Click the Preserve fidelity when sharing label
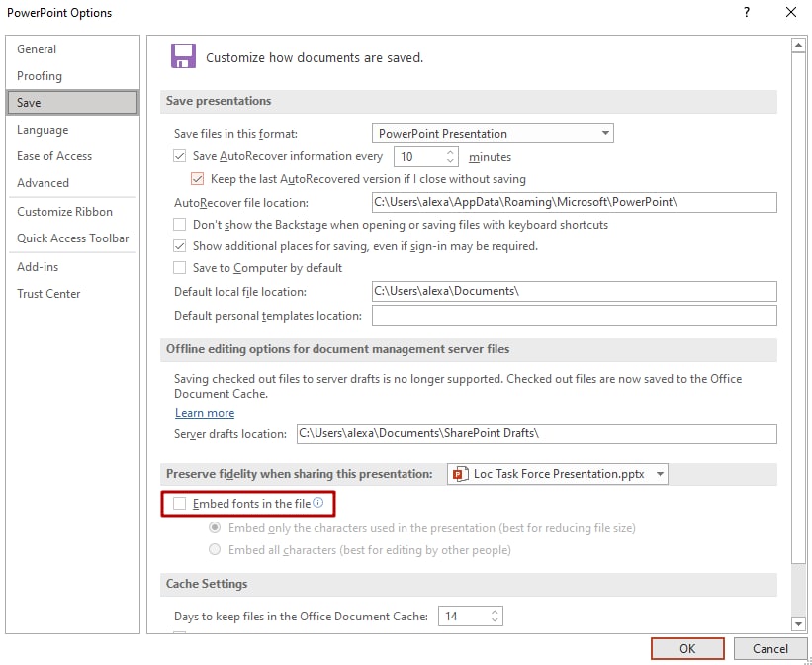Viewport: 812px width, 665px height. (x=300, y=474)
